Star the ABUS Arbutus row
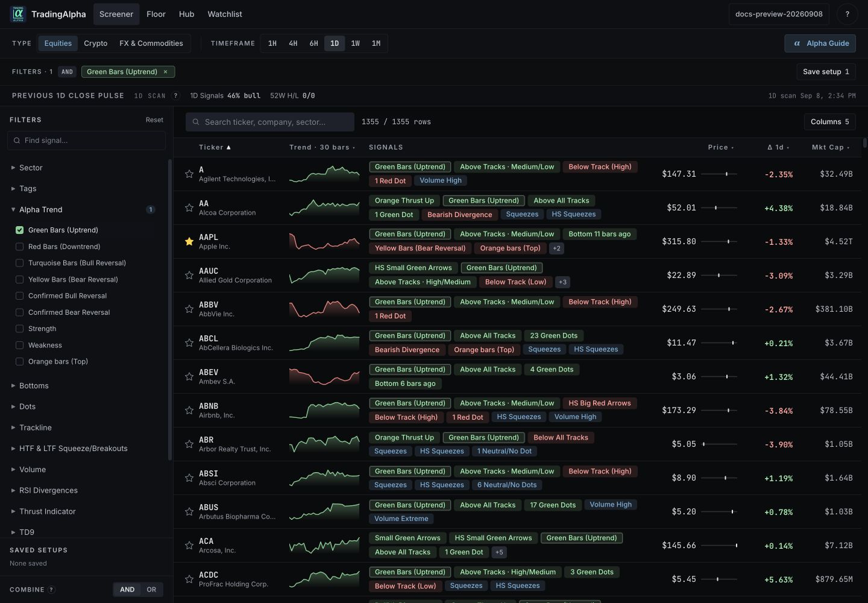This screenshot has width=868, height=603. 189,511
